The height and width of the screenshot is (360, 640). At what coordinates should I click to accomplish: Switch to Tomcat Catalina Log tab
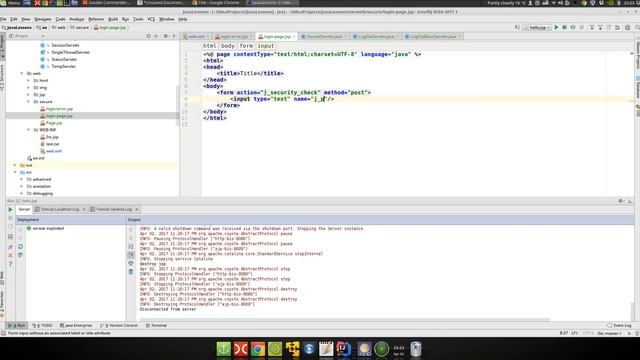(114, 209)
